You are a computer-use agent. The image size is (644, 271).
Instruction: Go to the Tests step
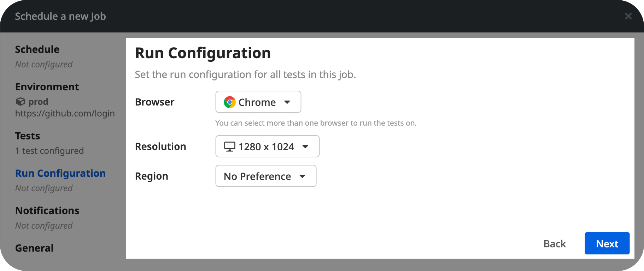pyautogui.click(x=28, y=136)
